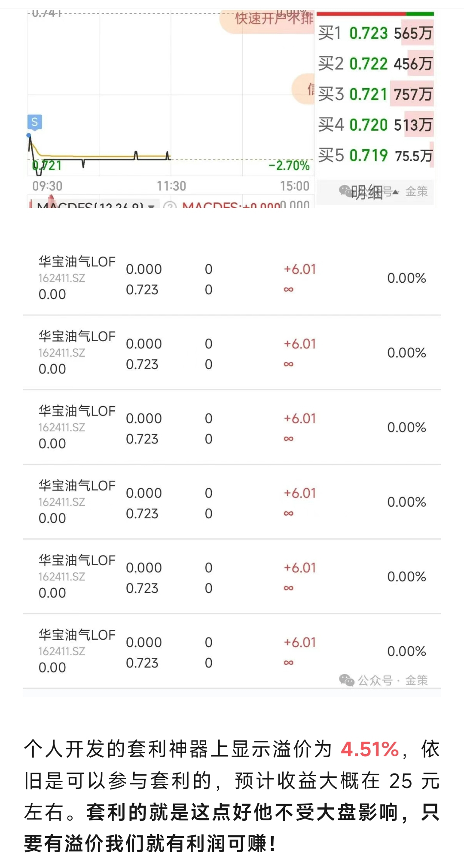Select the 买3 price 0.721
This screenshot has width=464, height=868.
pos(369,94)
